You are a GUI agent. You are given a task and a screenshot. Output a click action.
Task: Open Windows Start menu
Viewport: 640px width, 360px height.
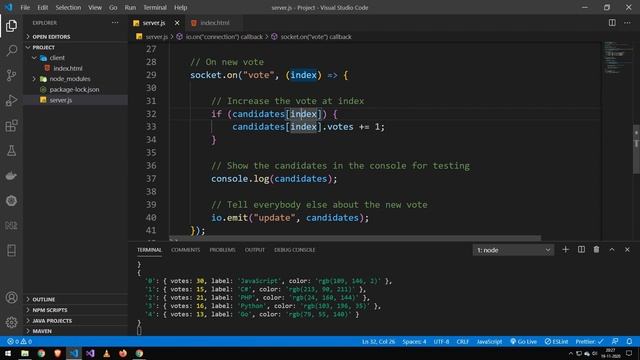tap(8, 353)
